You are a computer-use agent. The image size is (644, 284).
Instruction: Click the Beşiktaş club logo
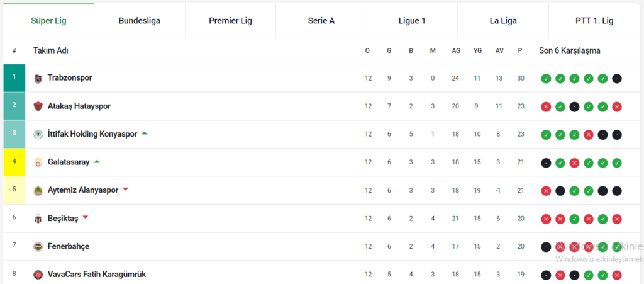38,219
